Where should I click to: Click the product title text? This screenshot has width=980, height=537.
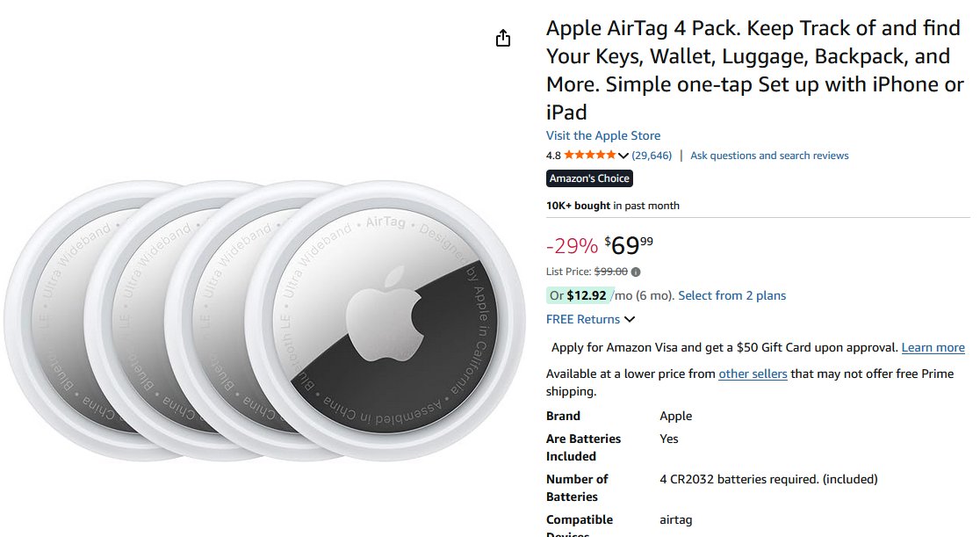tap(755, 70)
